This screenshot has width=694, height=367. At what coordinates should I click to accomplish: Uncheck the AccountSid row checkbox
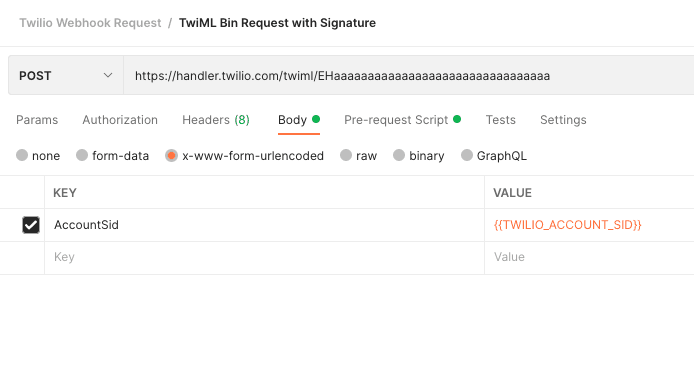(x=31, y=225)
